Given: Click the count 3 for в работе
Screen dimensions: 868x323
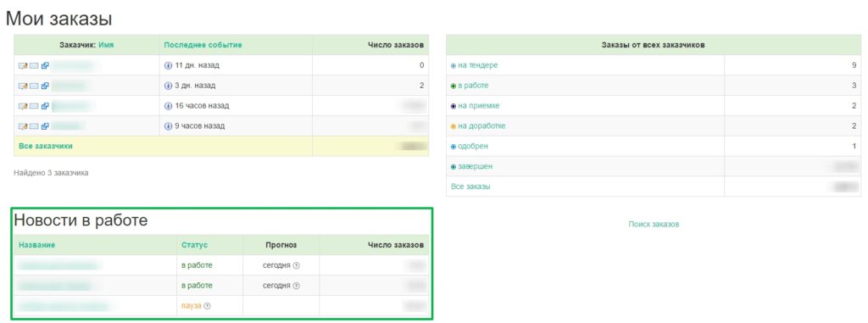Looking at the screenshot, I should click(x=854, y=86).
